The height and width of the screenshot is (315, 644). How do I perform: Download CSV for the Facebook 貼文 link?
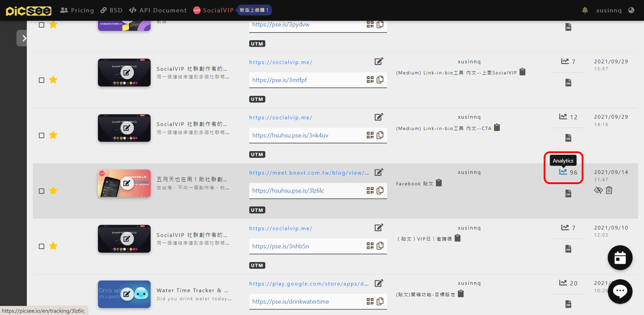click(x=568, y=194)
